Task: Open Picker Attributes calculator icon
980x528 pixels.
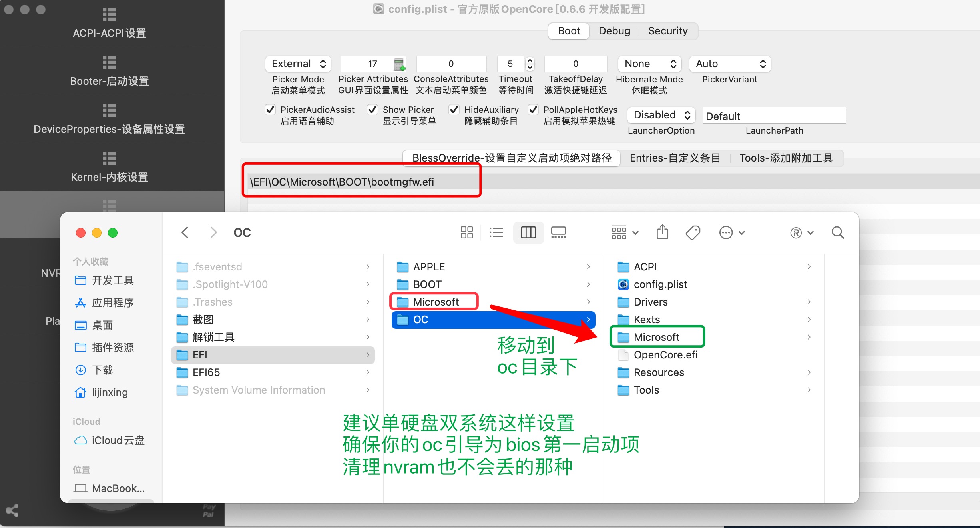Action: [x=399, y=64]
